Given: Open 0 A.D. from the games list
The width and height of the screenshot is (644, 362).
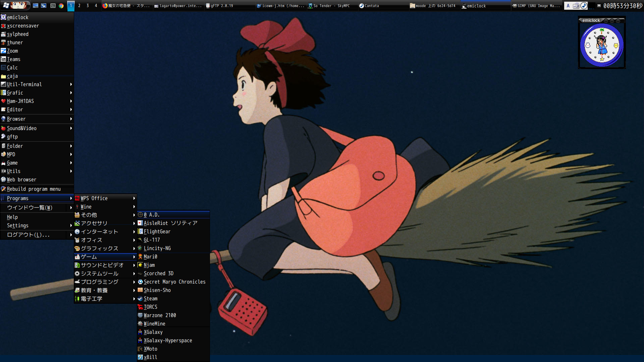Looking at the screenshot, I should pyautogui.click(x=154, y=215).
